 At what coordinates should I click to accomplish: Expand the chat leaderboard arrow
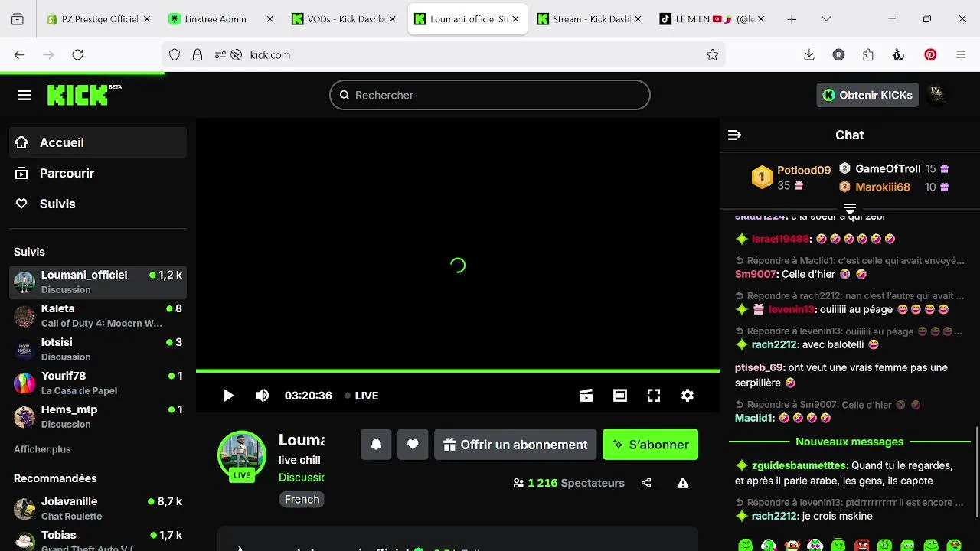click(x=850, y=208)
